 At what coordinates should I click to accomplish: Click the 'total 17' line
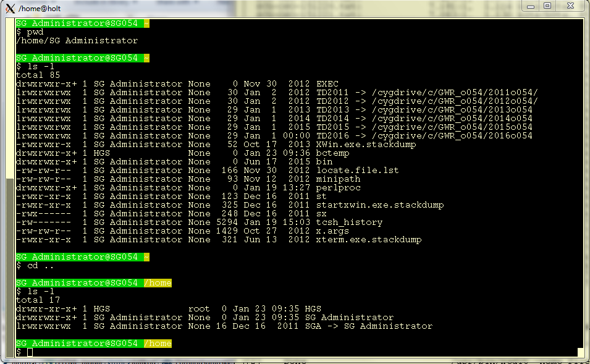[x=38, y=300]
